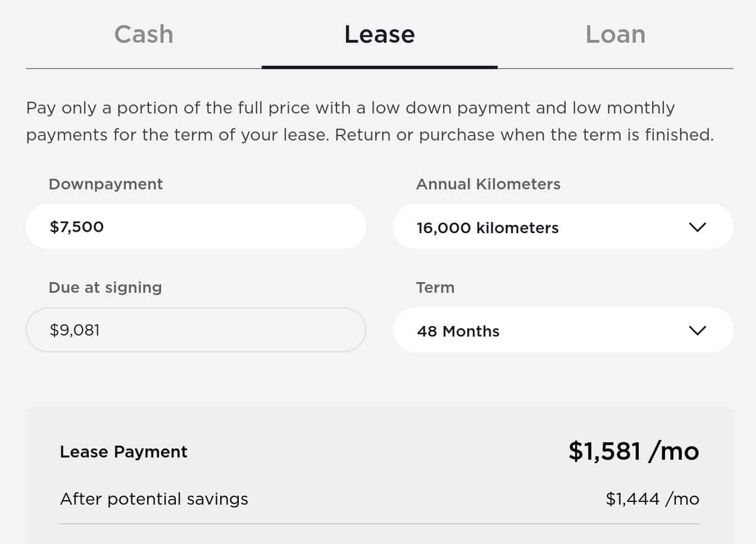Click the dark underline beneath the Lease tab

(380, 67)
